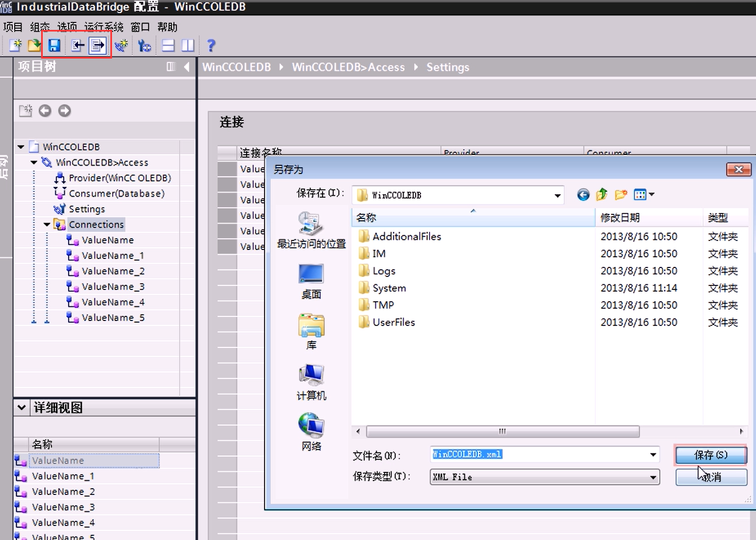Select ValueName_2 in detail view list

click(x=63, y=492)
